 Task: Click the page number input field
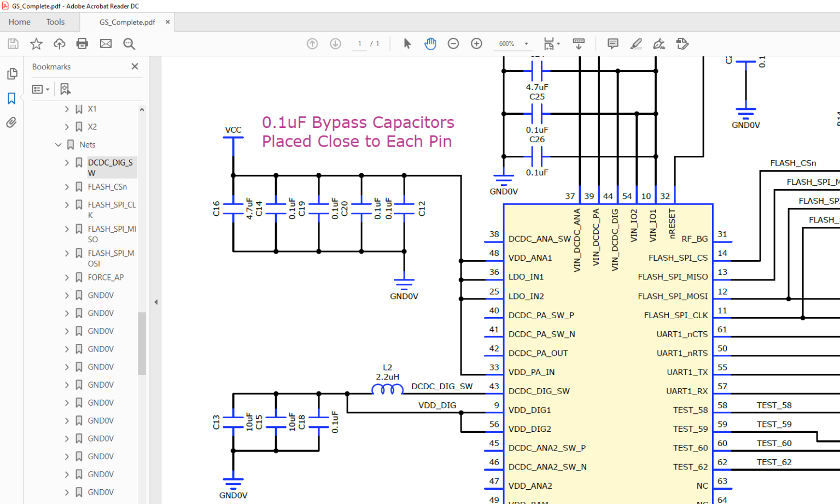click(x=359, y=44)
